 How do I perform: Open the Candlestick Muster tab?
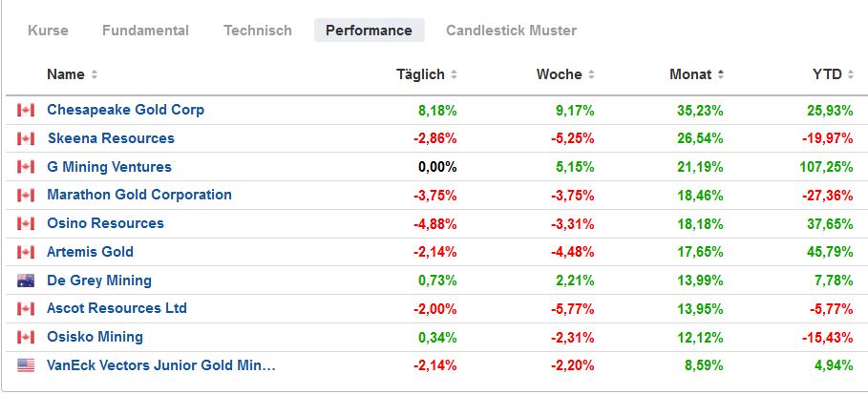click(511, 31)
